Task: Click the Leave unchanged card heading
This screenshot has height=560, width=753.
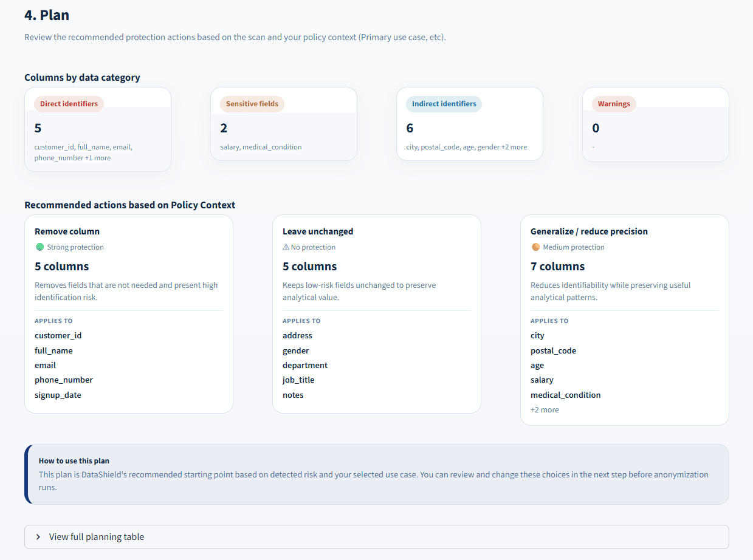Action: [x=318, y=231]
